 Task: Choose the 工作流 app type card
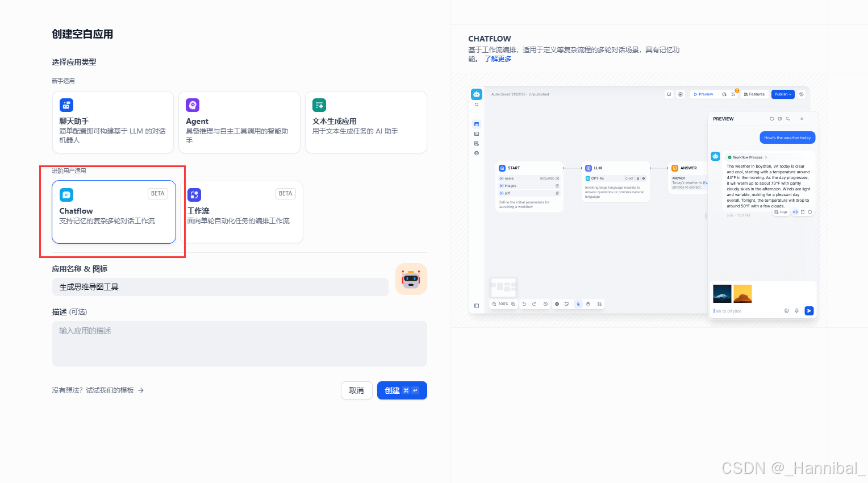[241, 212]
